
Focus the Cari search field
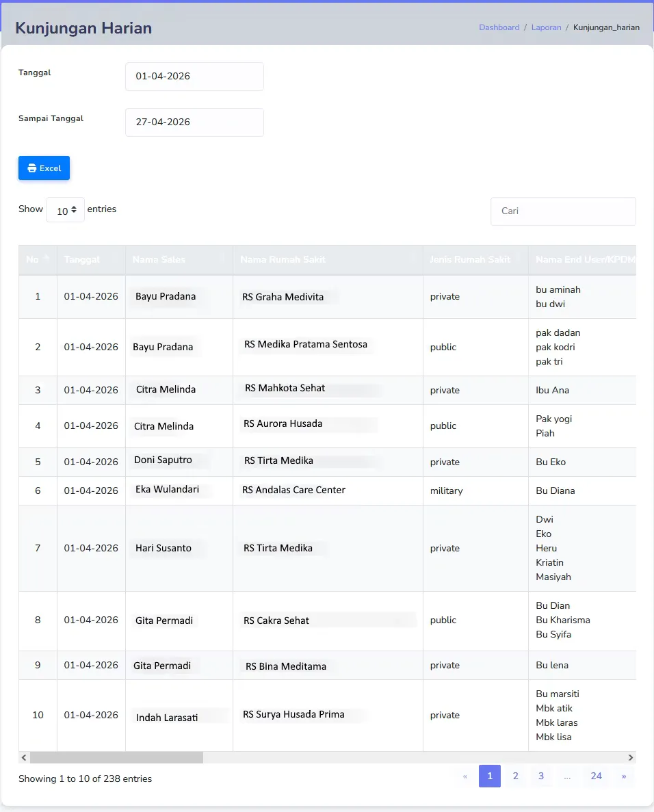(563, 211)
